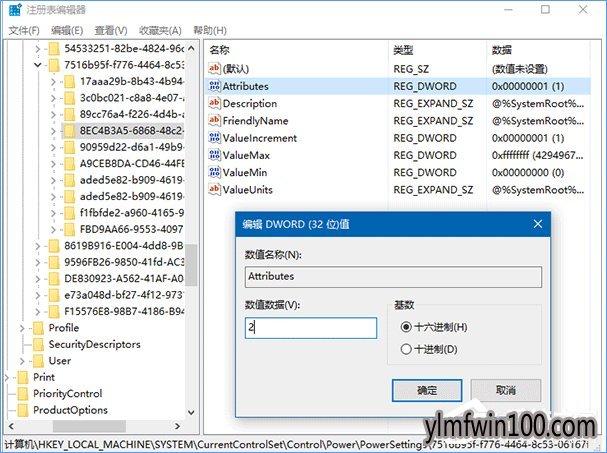Click folder icon of 7516b95f-f776-4464 key
The height and width of the screenshot is (453, 607).
(x=54, y=65)
